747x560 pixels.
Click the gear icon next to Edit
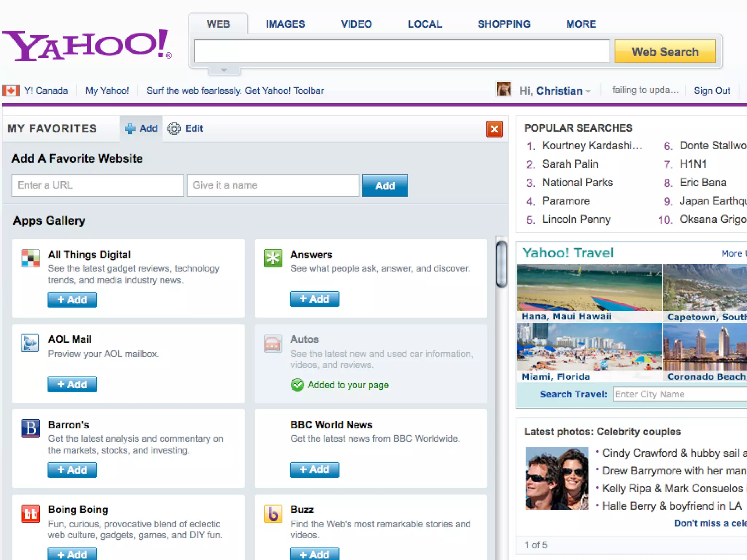pyautogui.click(x=174, y=129)
